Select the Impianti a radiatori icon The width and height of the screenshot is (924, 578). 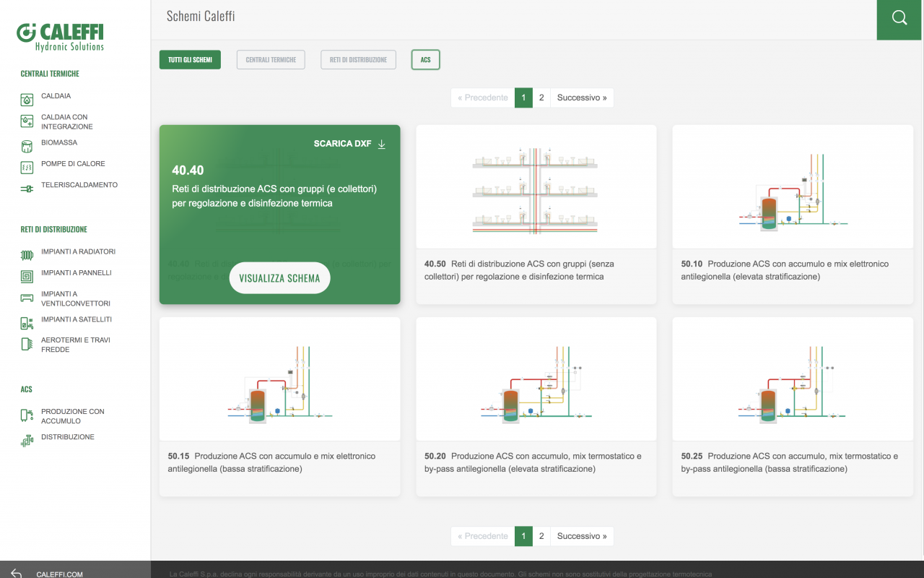tap(27, 255)
